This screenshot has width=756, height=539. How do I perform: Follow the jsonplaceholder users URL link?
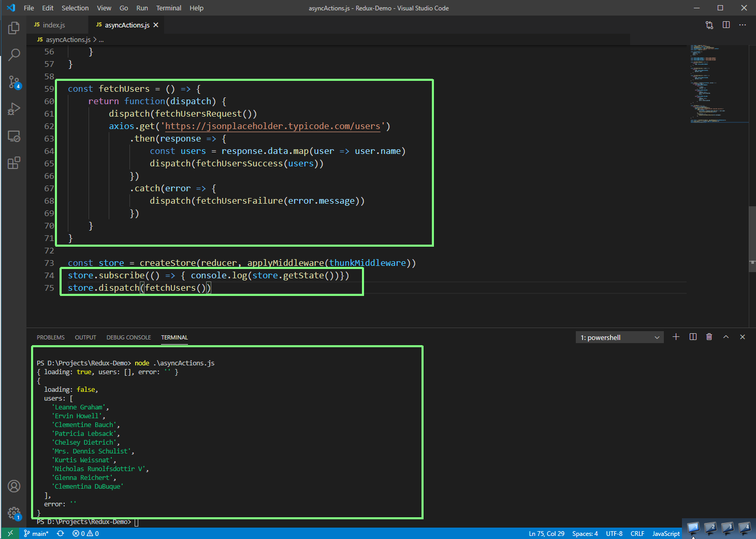[273, 126]
